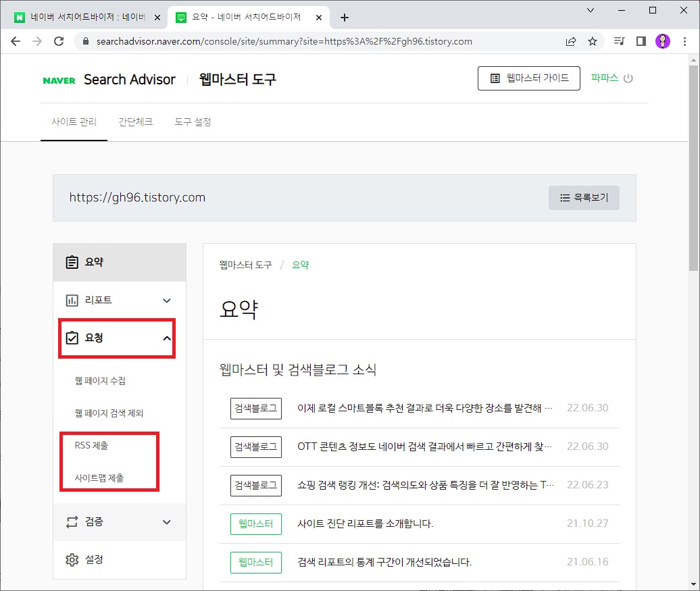Screen dimensions: 700x591
Task: Click the 파파스 username link
Action: 605,78
